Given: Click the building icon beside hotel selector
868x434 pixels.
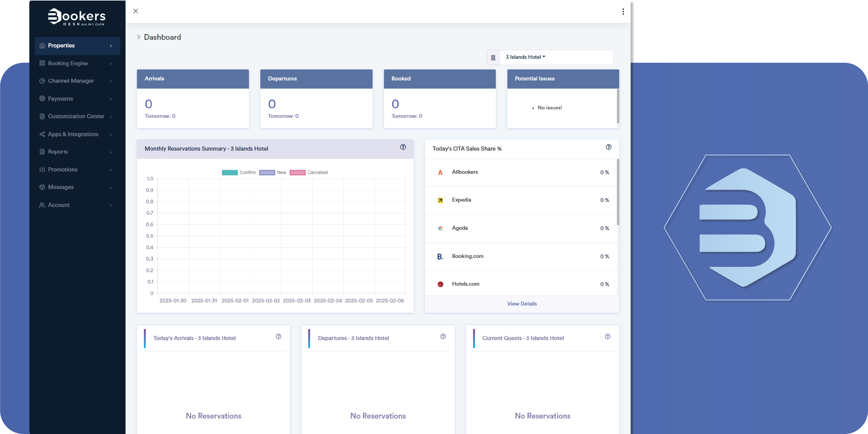Looking at the screenshot, I should coord(493,57).
